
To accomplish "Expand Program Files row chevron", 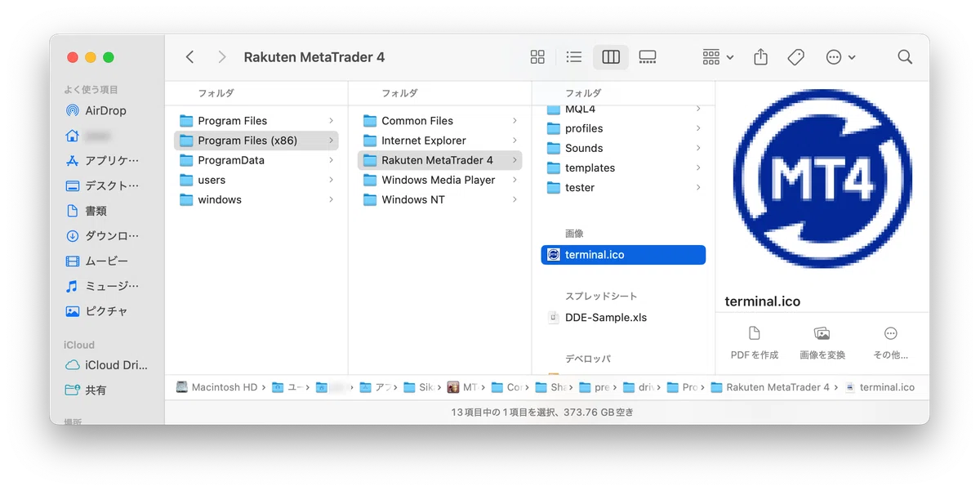I will 331,121.
